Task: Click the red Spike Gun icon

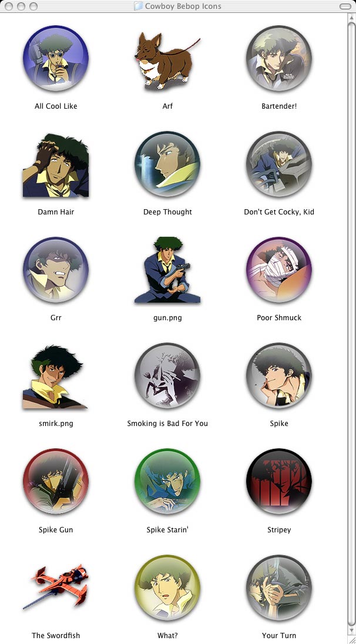Action: click(56, 482)
